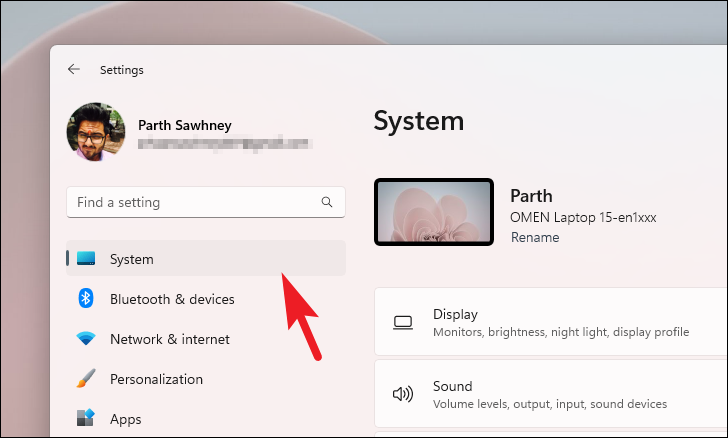The image size is (728, 438).
Task: Click the search magnifier icon
Action: point(327,202)
